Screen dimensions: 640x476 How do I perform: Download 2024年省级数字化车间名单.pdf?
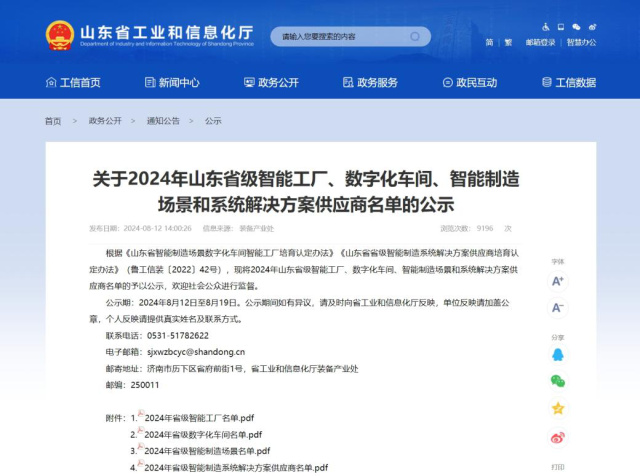(x=203, y=435)
